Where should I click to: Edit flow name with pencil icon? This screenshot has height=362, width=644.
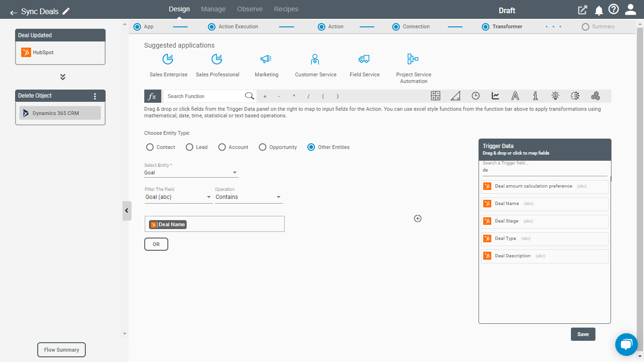pos(66,11)
